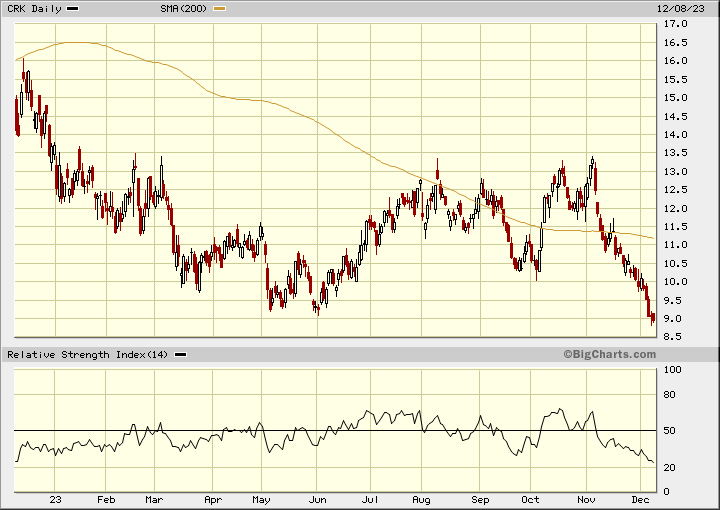Image resolution: width=720 pixels, height=510 pixels.
Task: Click the 14.5 price axis label
Action: pyautogui.click(x=675, y=117)
